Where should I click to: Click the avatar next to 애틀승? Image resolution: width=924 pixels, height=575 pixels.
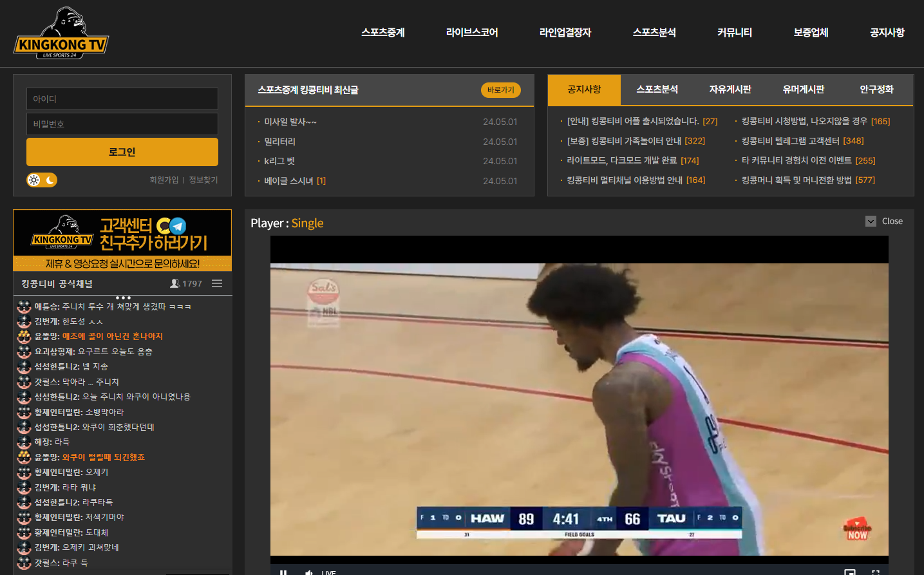[x=24, y=306]
